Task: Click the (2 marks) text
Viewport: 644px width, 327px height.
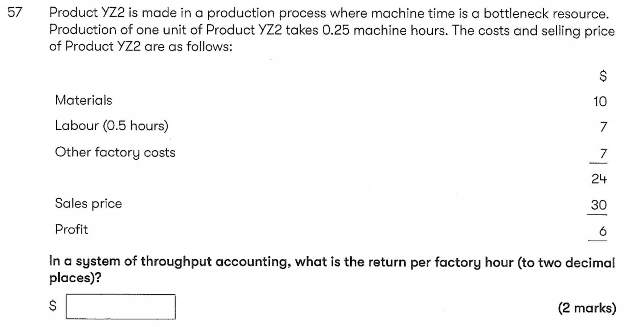Action: tap(587, 308)
